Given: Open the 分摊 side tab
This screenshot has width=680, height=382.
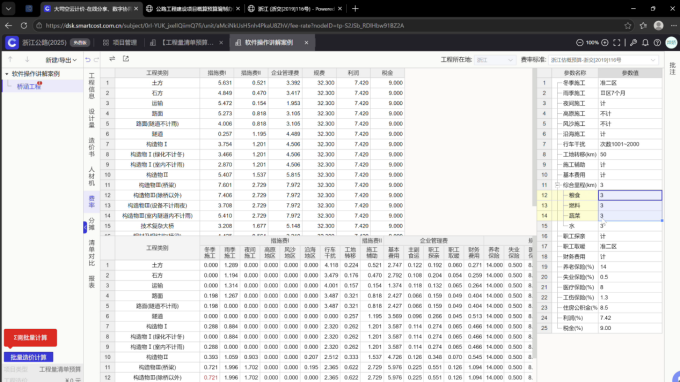Looking at the screenshot, I should click(x=92, y=224).
